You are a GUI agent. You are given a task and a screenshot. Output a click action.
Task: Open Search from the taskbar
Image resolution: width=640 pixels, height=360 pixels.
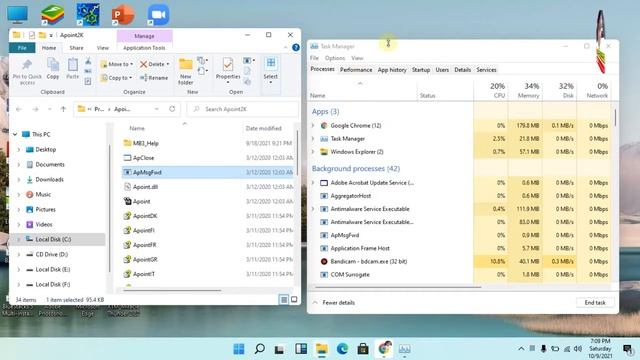259,349
